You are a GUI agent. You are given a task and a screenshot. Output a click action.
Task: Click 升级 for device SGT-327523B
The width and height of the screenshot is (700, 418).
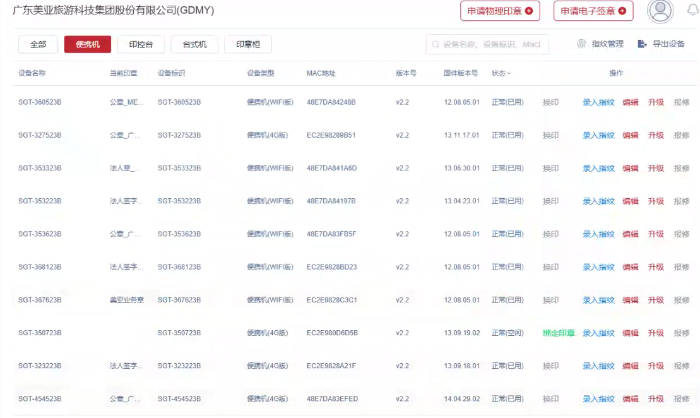[656, 135]
